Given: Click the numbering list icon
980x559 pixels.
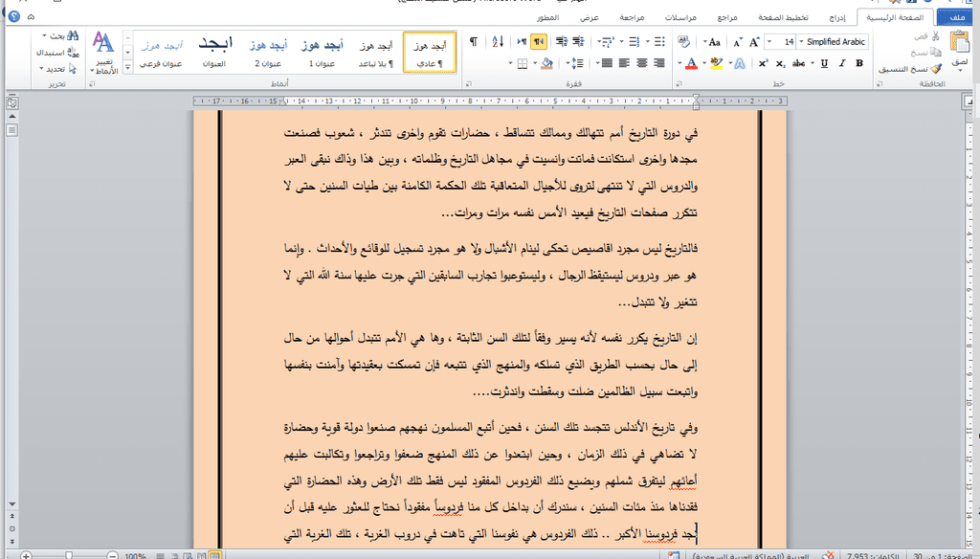Looking at the screenshot, I should point(635,42).
